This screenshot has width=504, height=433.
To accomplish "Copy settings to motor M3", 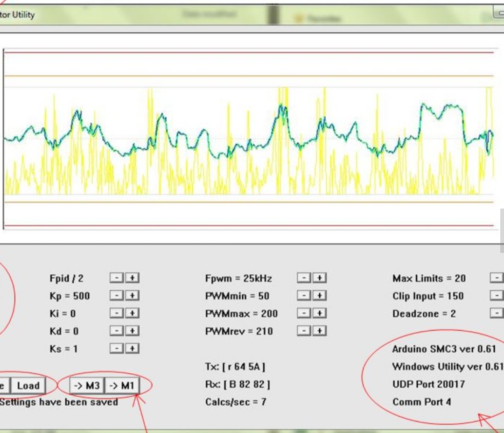I will coord(87,386).
